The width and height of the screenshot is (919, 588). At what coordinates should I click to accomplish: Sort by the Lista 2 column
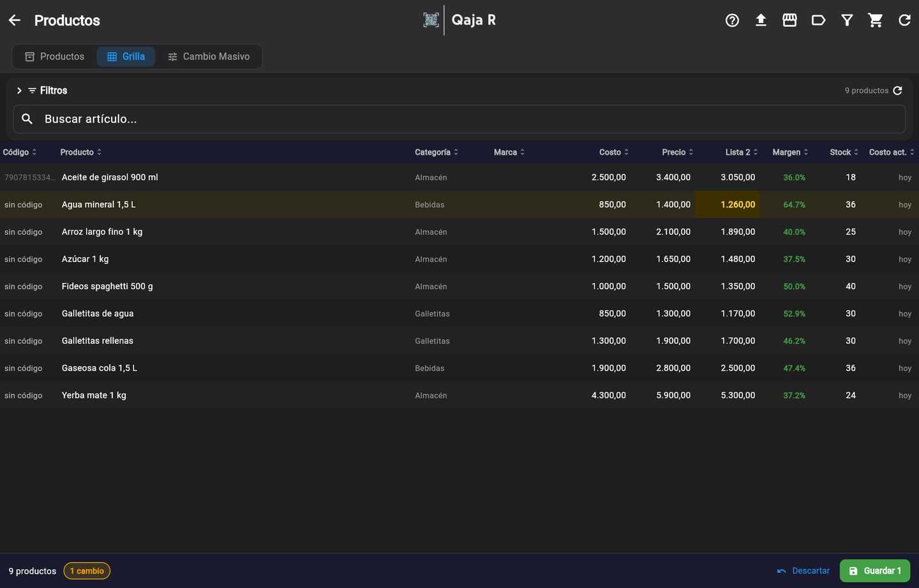click(742, 152)
